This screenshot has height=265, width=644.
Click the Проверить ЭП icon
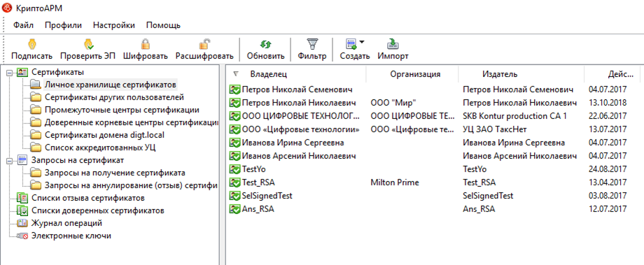pyautogui.click(x=88, y=44)
